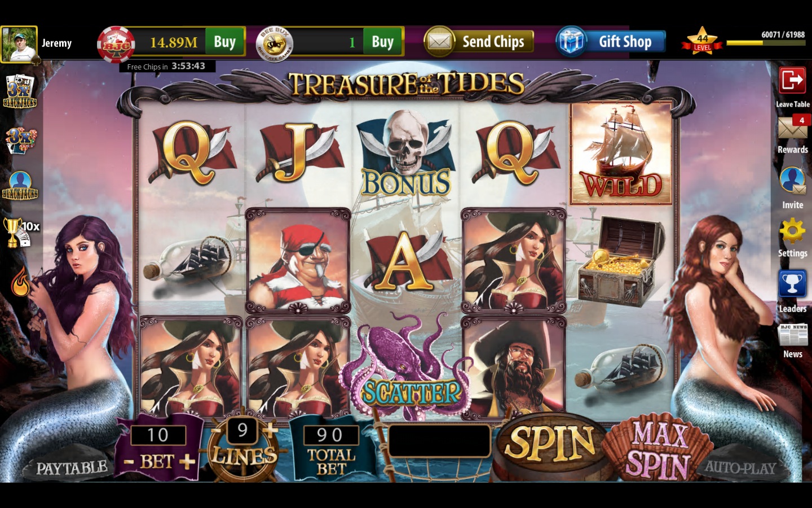This screenshot has height=508, width=812.
Task: Increase lines with the plus button
Action: click(271, 430)
